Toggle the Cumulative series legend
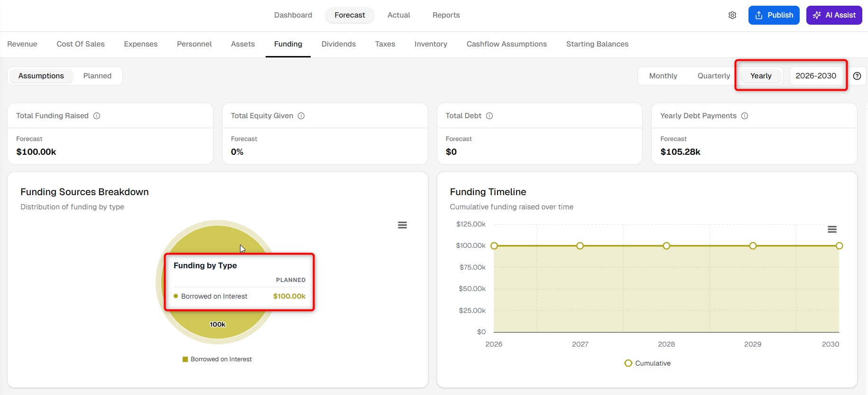This screenshot has height=395, width=868. point(647,363)
